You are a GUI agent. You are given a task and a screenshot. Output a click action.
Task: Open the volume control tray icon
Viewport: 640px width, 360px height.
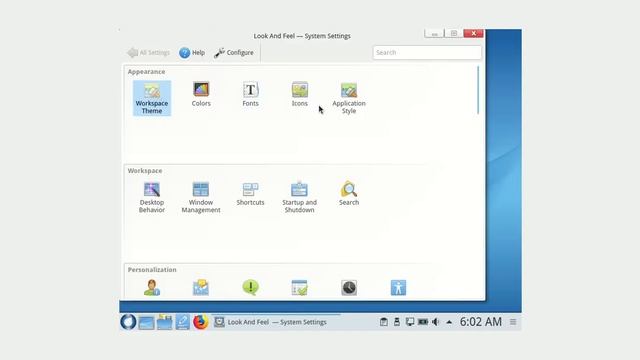[x=436, y=322]
